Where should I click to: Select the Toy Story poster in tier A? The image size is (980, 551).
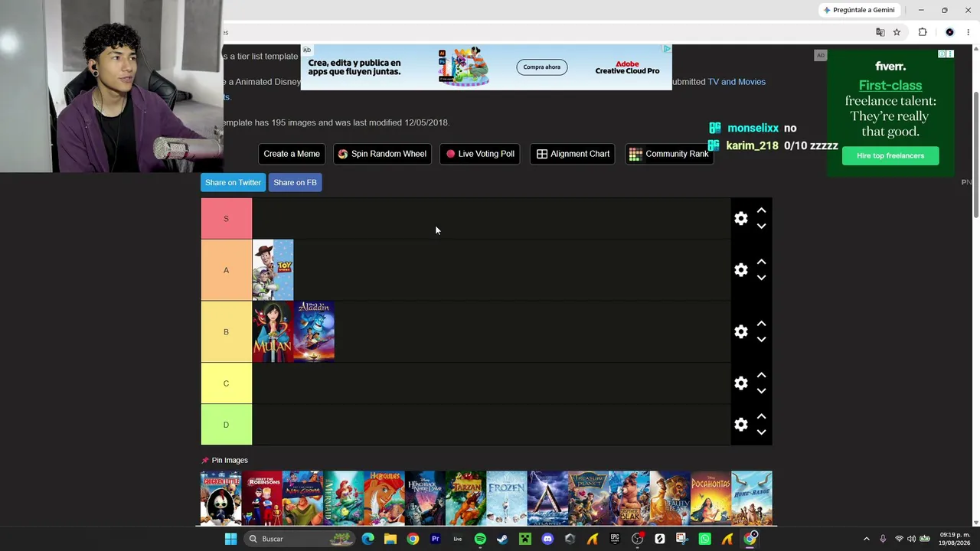273,270
